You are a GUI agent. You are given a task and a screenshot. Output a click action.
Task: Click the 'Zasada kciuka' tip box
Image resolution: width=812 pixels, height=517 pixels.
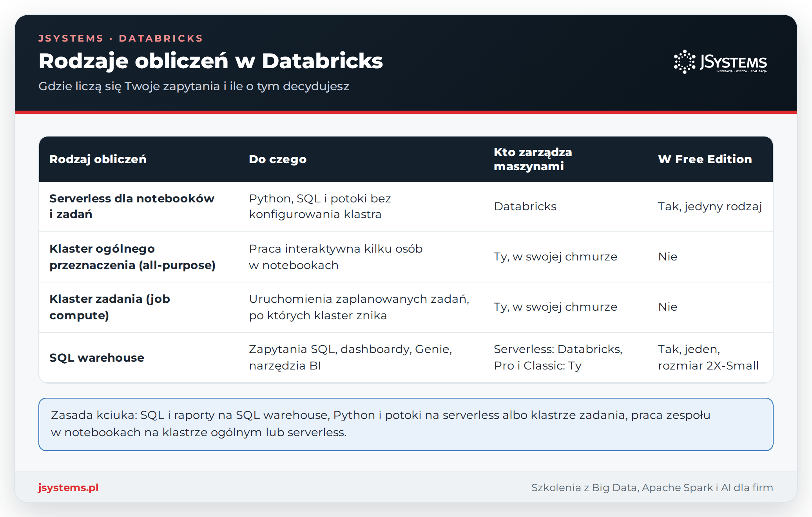(x=406, y=424)
